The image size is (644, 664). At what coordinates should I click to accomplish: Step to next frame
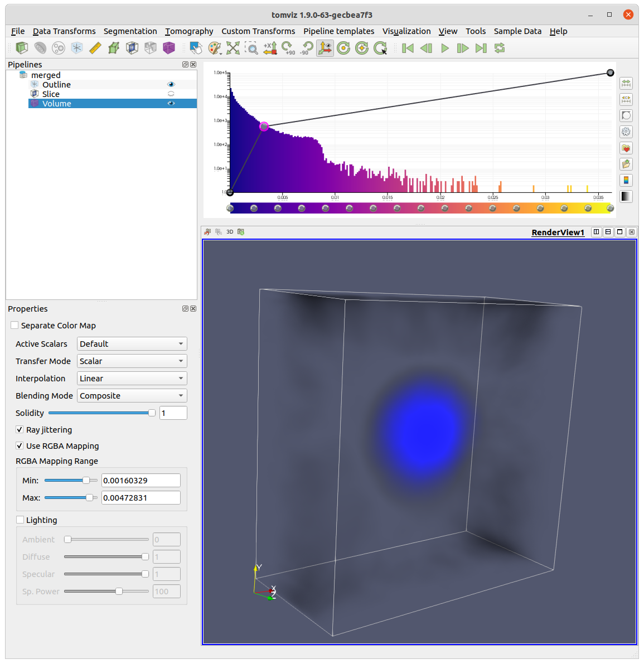point(463,48)
